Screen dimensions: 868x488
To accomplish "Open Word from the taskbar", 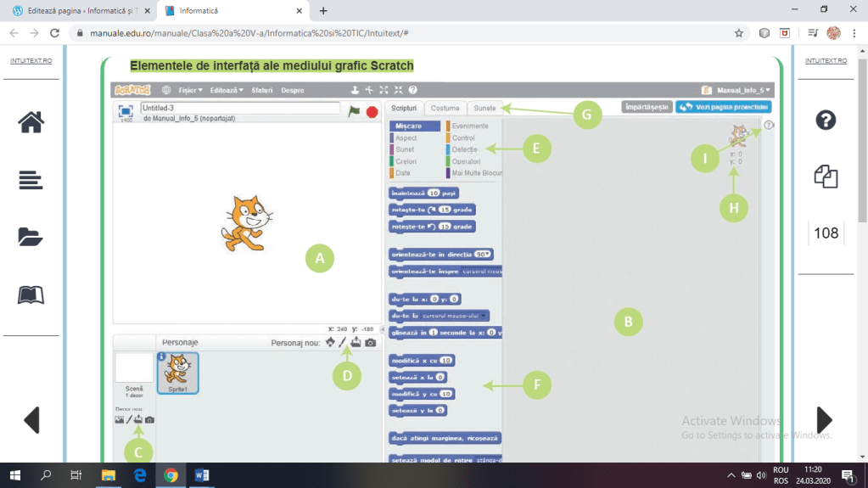I will [202, 474].
